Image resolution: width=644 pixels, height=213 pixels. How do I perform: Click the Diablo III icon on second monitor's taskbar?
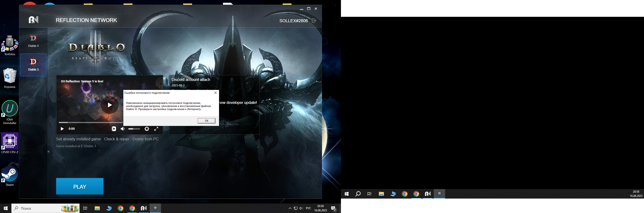[439, 194]
